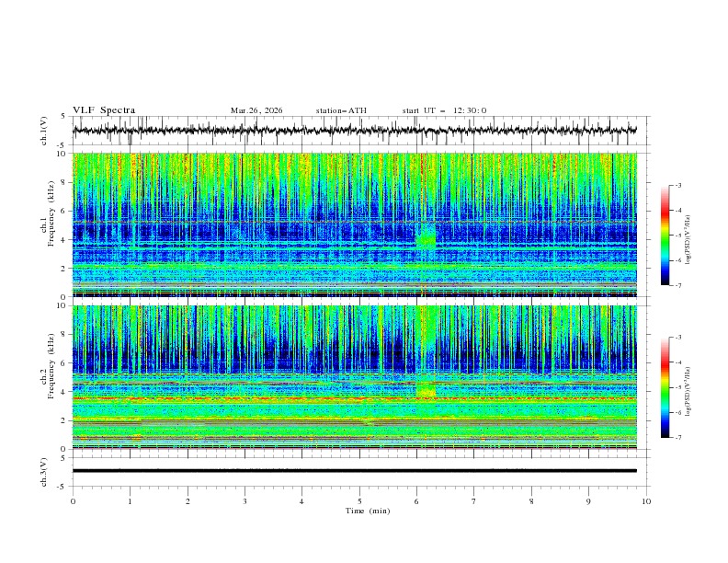Image resolution: width=728 pixels, height=563 pixels.
Task: Click the final "10" on the time axis
Action: click(x=646, y=501)
